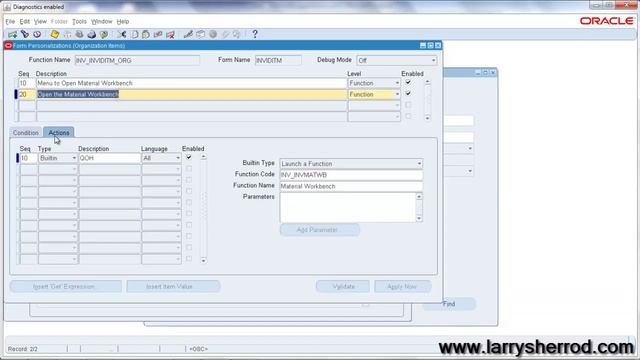
Task: Open the Edit menu
Action: [x=24, y=22]
